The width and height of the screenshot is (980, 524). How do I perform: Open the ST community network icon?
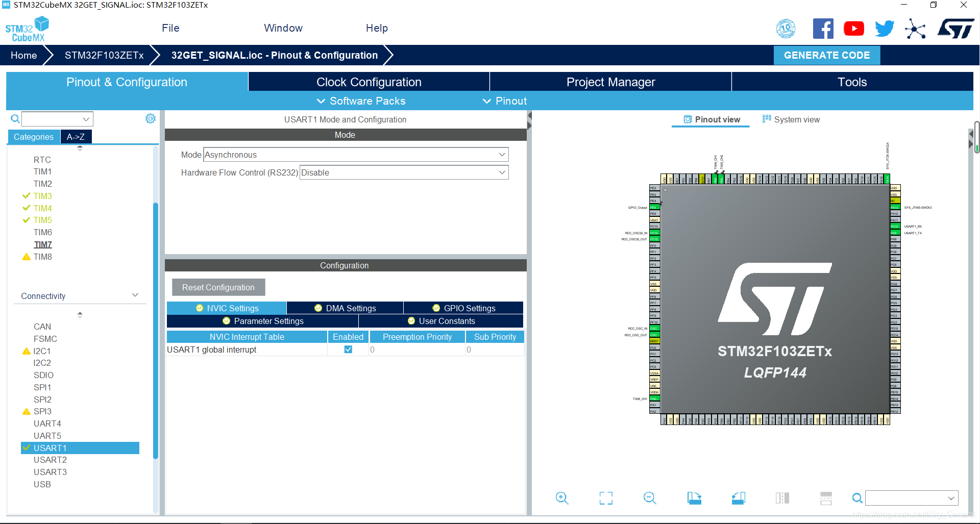(x=915, y=29)
